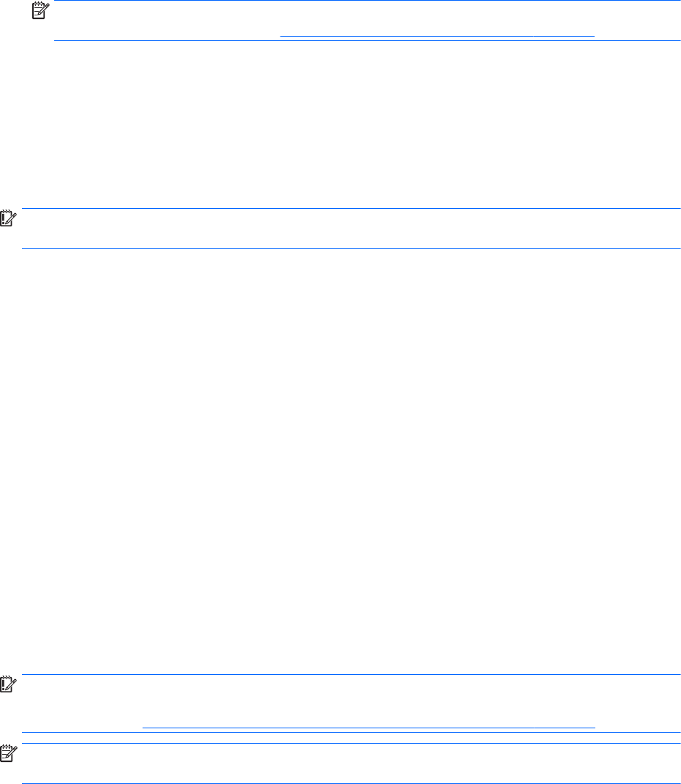Click inside the first important callout area
This screenshot has height=784, width=681.
coord(351,229)
